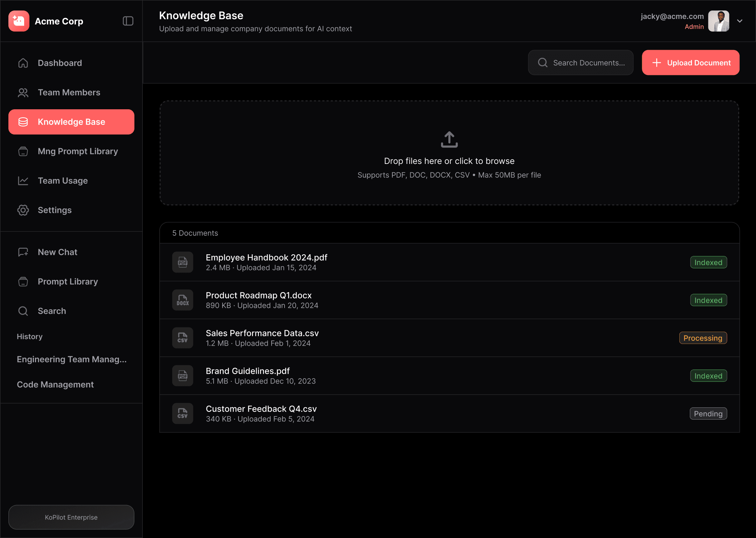Open the Settings gear icon

point(23,210)
